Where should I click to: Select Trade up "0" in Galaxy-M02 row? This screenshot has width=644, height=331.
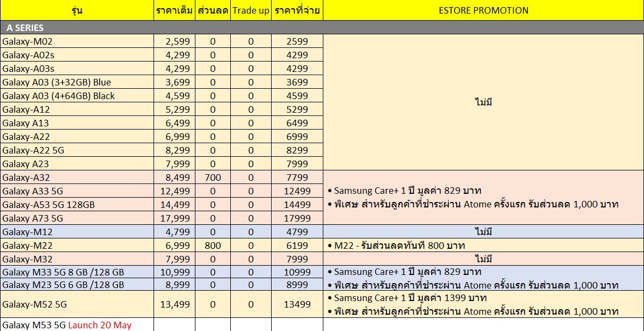point(250,41)
